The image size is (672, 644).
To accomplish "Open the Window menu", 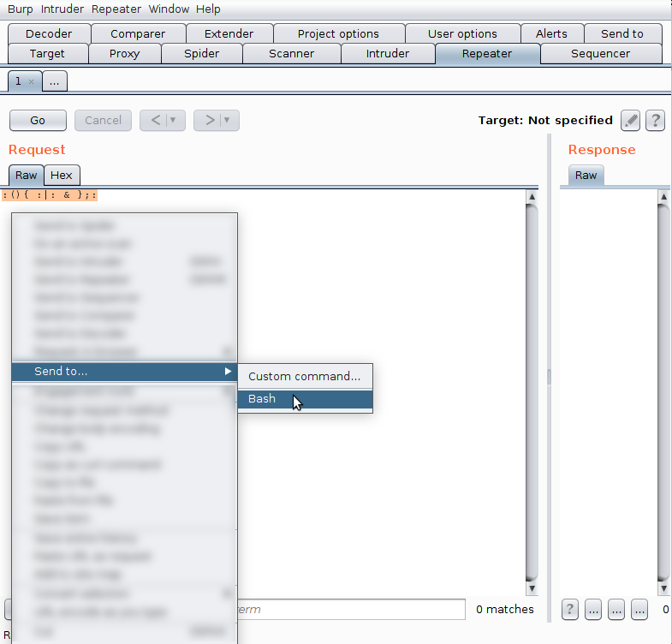I will (x=169, y=9).
